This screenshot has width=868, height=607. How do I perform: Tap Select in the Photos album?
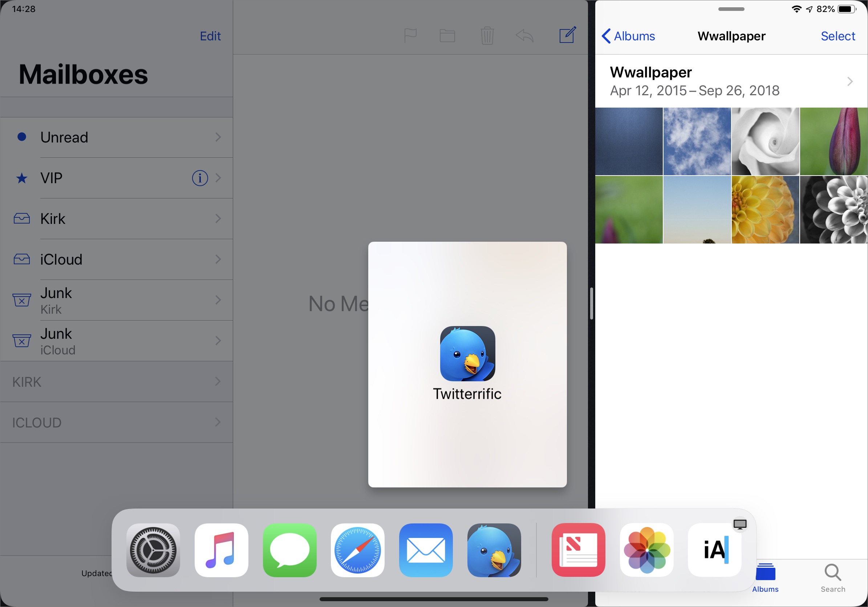838,36
